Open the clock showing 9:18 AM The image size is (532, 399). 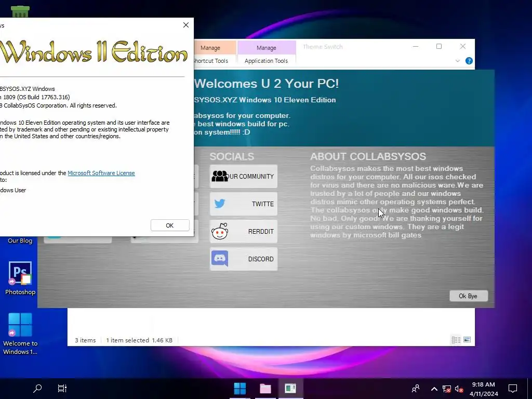click(484, 389)
